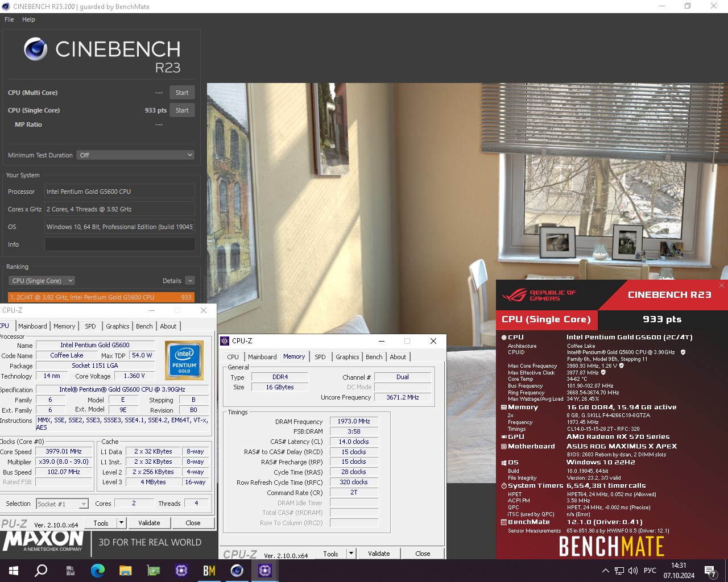The height and width of the screenshot is (582, 728).
Task: Select ranking entry 2C/4T Pentium Gold G5600
Action: 101,297
